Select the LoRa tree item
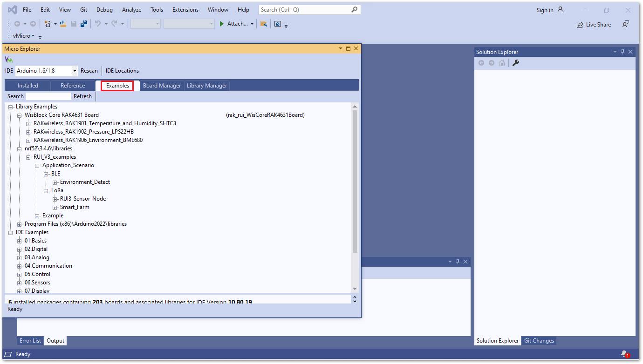Image resolution: width=643 pixels, height=364 pixels. 57,190
